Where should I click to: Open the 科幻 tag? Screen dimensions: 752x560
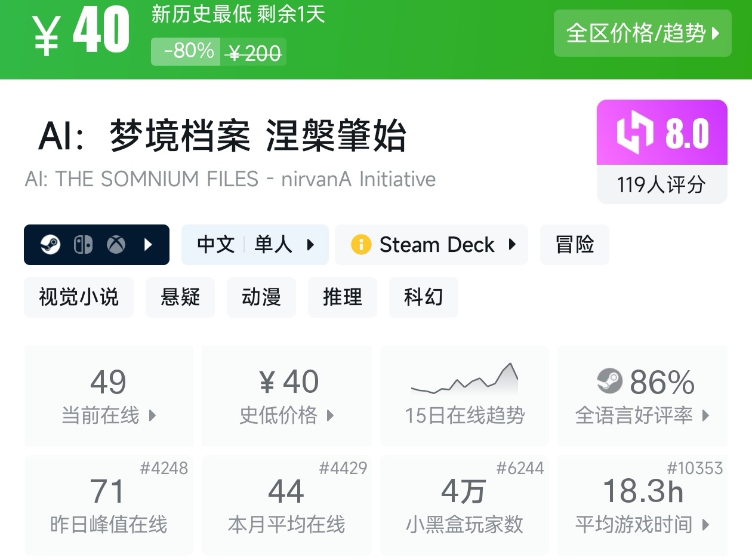pyautogui.click(x=423, y=297)
